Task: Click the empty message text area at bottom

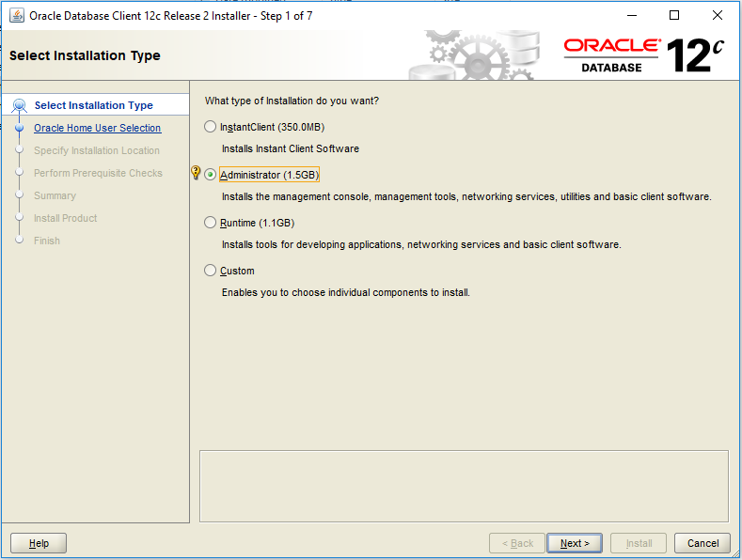Action: pos(464,486)
